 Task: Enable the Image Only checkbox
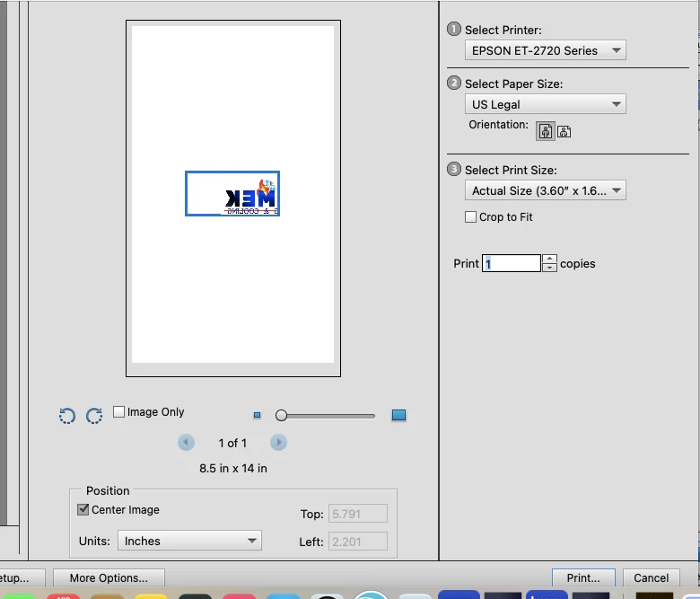118,412
